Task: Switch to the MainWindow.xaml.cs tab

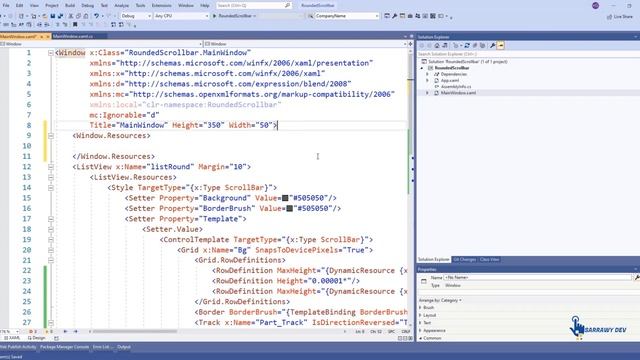Action: (x=73, y=36)
